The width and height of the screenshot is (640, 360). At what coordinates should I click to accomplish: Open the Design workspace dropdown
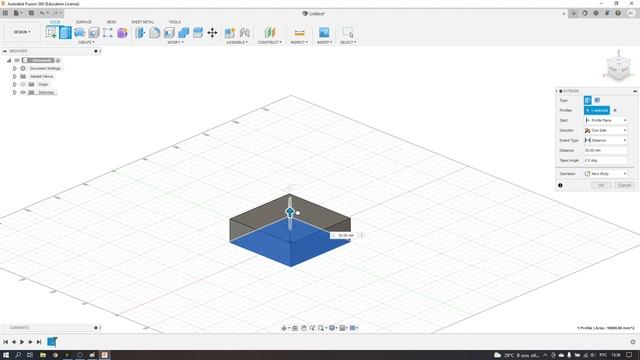point(22,32)
